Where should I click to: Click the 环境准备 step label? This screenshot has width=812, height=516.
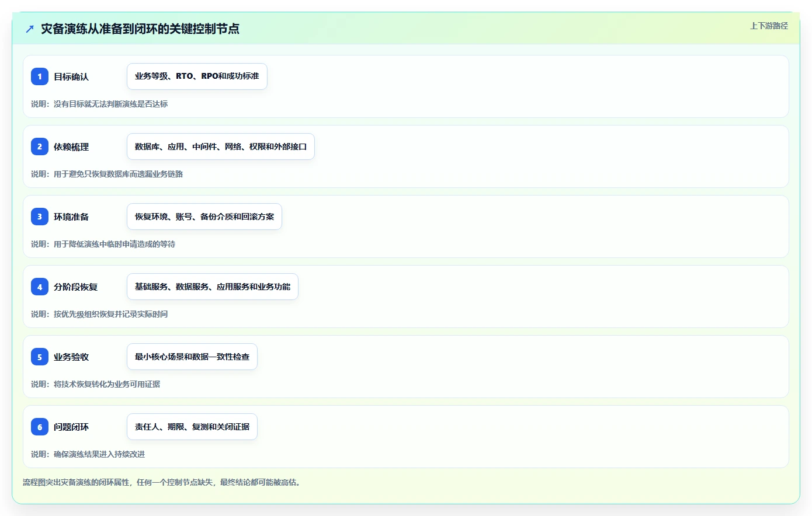71,217
